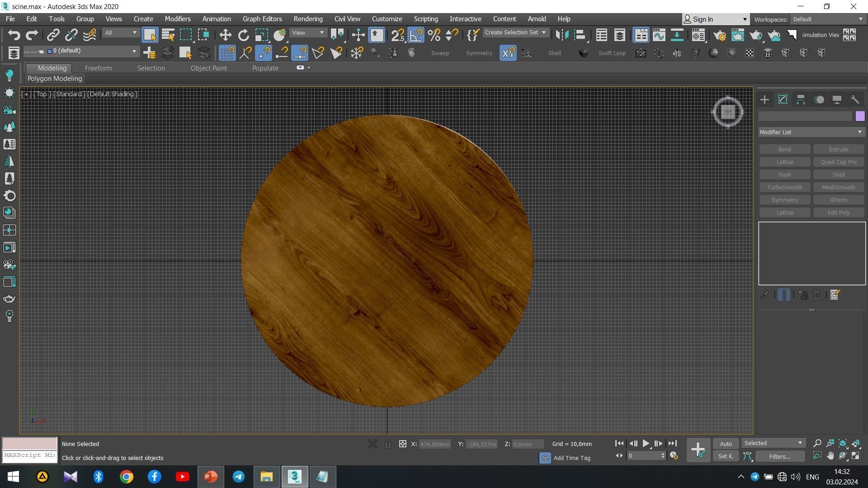Click Configure Modifier Sets icon
This screenshot has height=488, width=868.
click(835, 295)
